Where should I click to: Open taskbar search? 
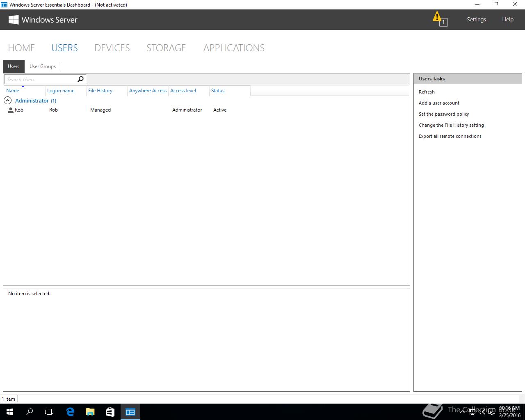click(30, 412)
